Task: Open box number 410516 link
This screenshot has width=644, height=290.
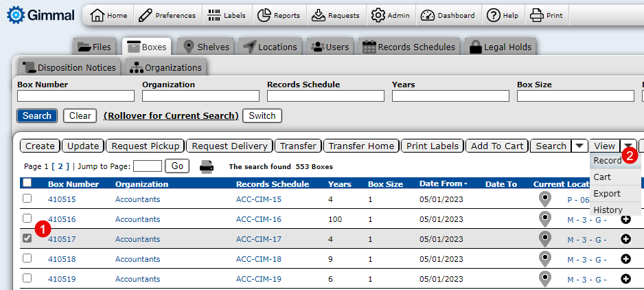Action: coord(62,219)
